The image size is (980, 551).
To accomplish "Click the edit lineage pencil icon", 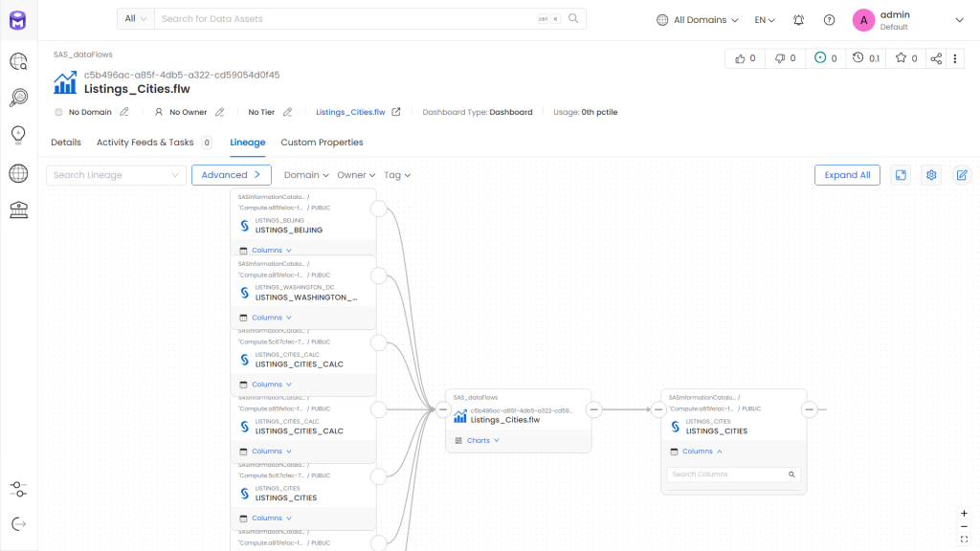I will click(x=962, y=175).
